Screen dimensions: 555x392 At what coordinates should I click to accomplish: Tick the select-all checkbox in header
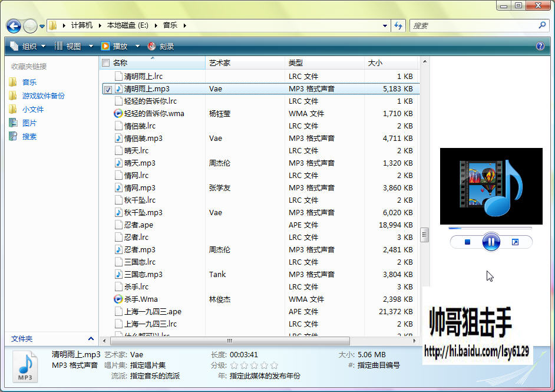pyautogui.click(x=105, y=63)
